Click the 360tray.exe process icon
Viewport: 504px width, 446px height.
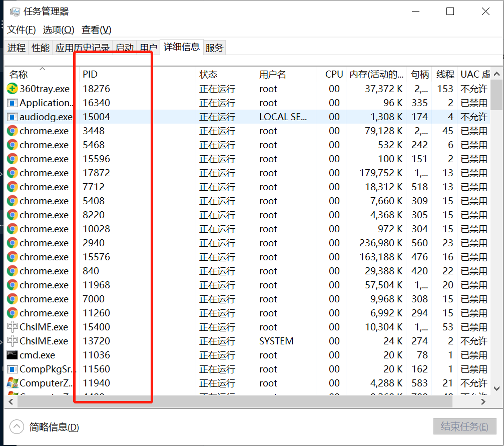12,89
